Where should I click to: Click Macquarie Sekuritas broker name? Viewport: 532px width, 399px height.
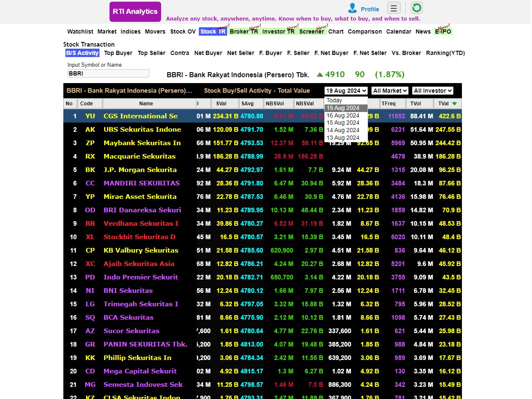pos(140,156)
